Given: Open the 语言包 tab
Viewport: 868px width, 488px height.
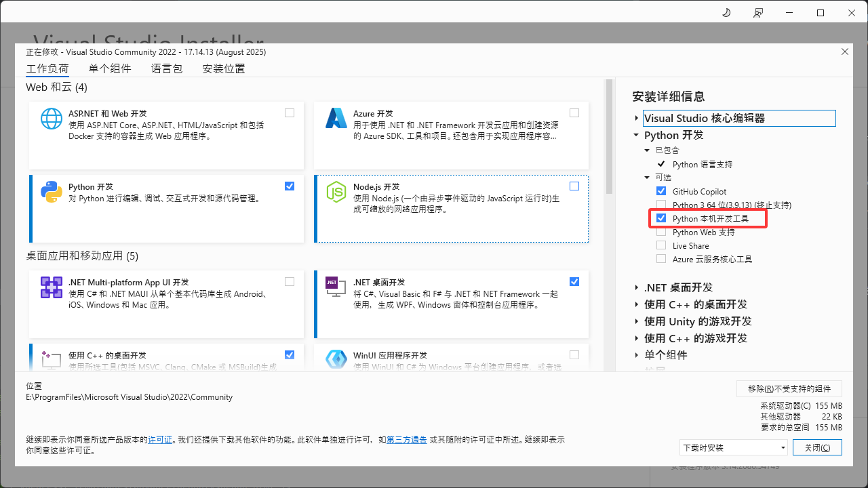Looking at the screenshot, I should click(x=167, y=68).
